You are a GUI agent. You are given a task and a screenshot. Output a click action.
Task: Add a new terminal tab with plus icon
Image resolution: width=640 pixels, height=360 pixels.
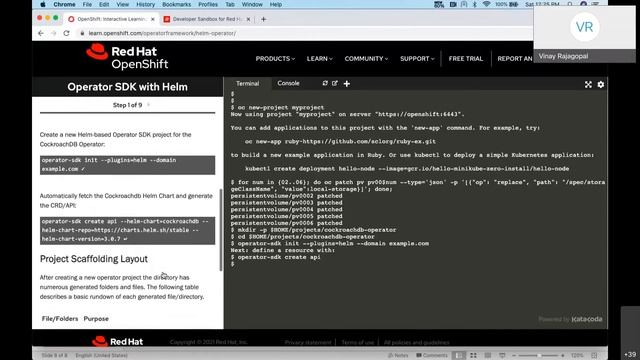pos(347,84)
